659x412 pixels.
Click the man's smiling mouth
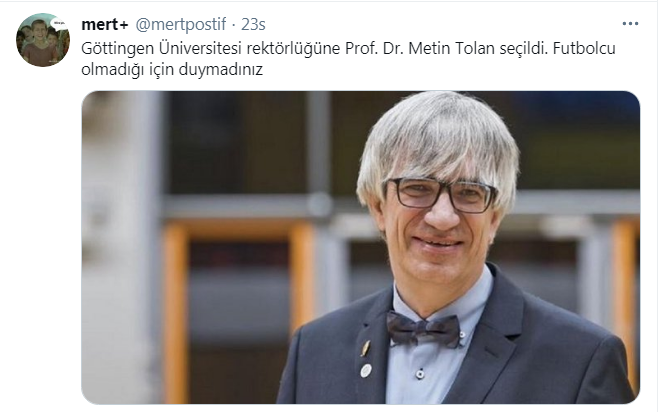[438, 243]
